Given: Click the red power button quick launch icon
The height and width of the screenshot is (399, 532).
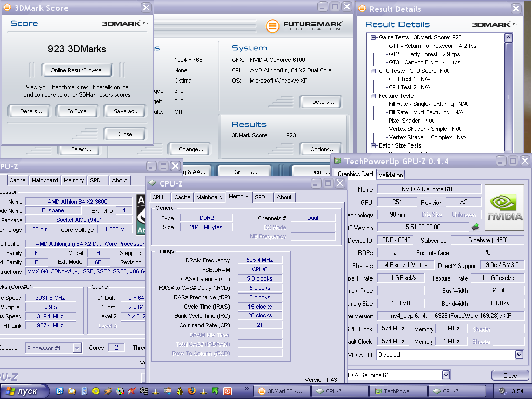Looking at the screenshot, I should coord(228,391).
